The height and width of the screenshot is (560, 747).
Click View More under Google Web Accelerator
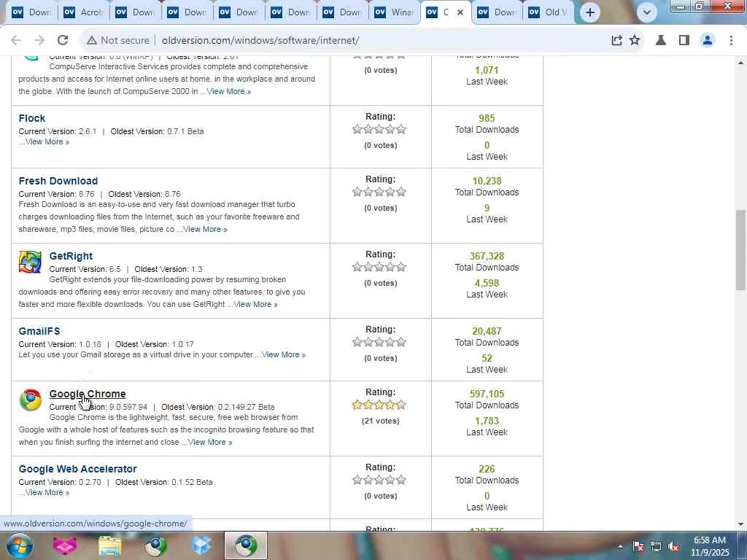47,493
